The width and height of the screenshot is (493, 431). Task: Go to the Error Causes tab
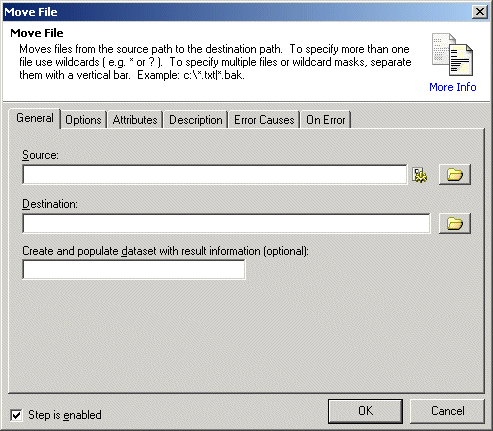coord(264,120)
